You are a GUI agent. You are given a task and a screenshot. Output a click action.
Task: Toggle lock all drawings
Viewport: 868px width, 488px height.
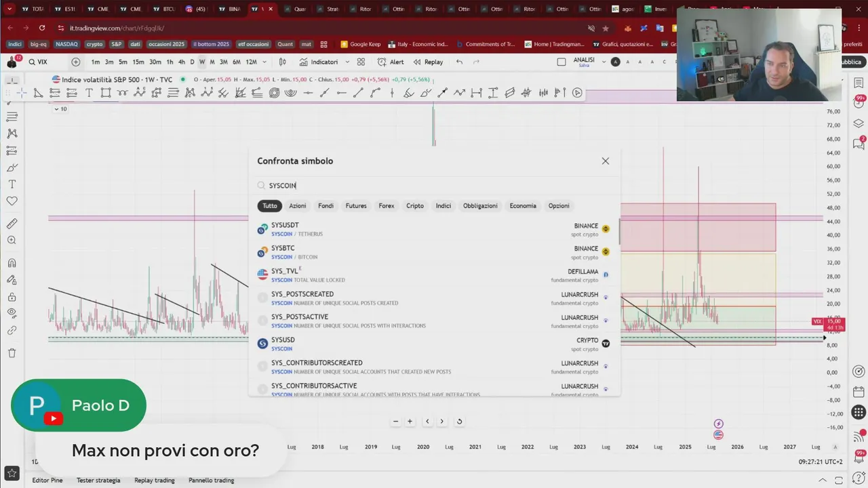coord(12,297)
